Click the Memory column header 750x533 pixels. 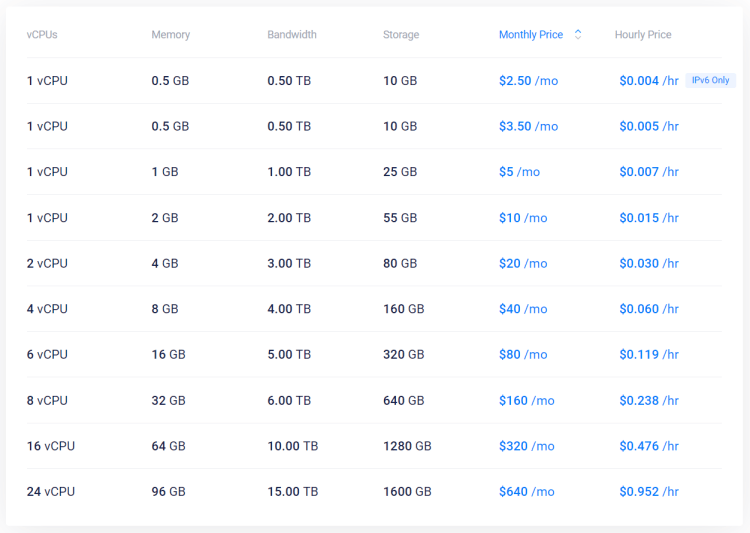[x=171, y=34]
